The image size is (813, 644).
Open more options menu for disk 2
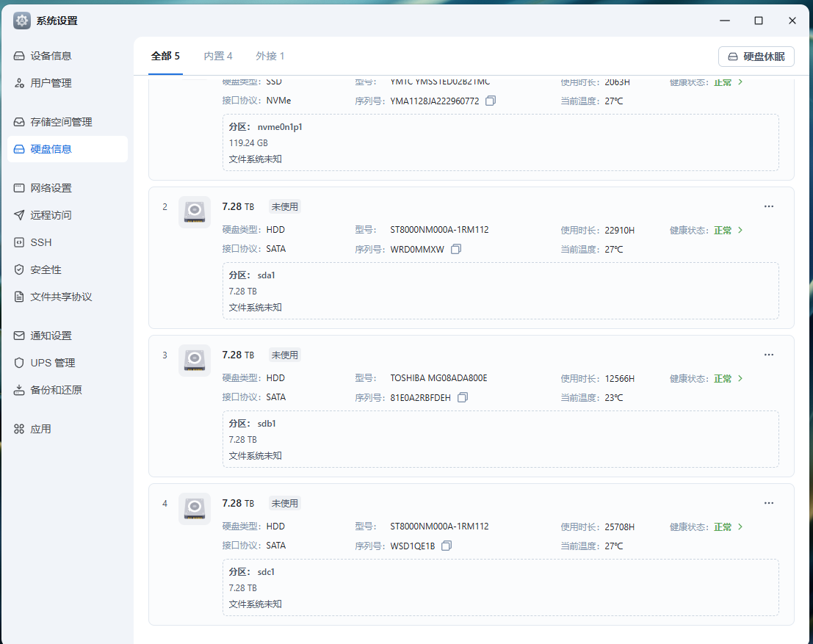point(768,207)
